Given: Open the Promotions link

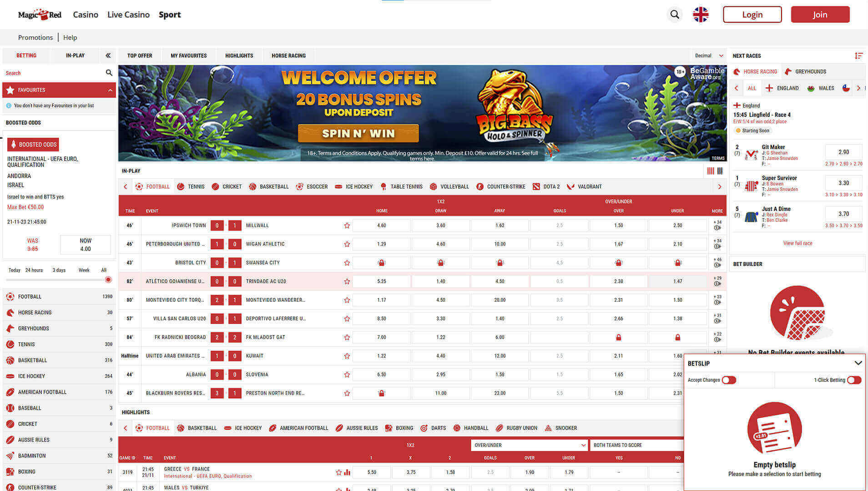Looking at the screenshot, I should 35,37.
